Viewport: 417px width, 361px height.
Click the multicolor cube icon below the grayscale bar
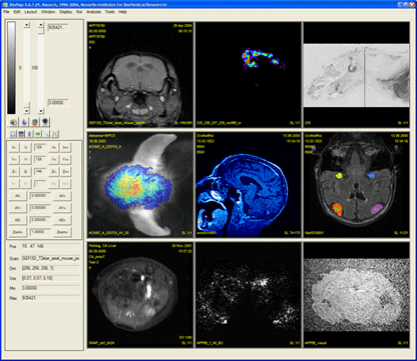click(13, 122)
